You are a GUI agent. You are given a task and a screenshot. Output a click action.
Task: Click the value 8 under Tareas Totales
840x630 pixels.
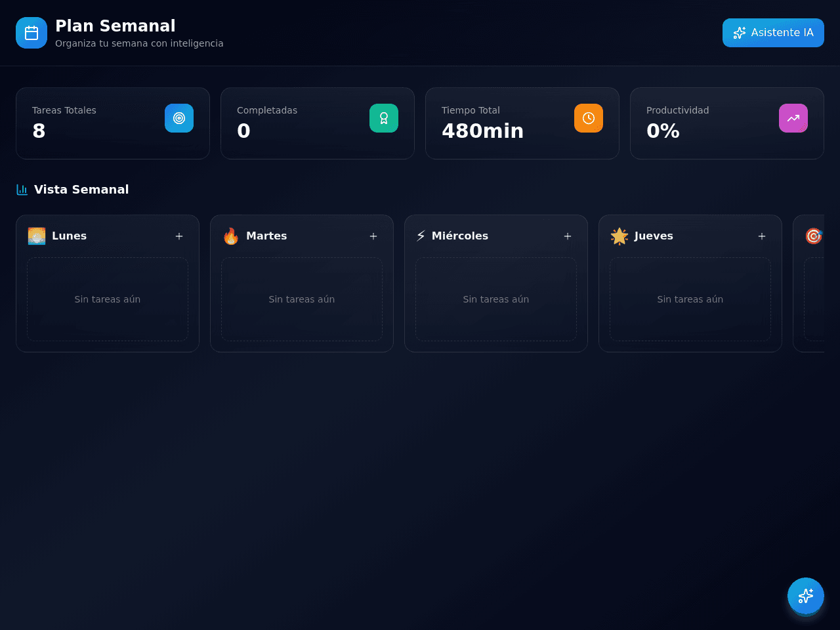click(x=39, y=131)
